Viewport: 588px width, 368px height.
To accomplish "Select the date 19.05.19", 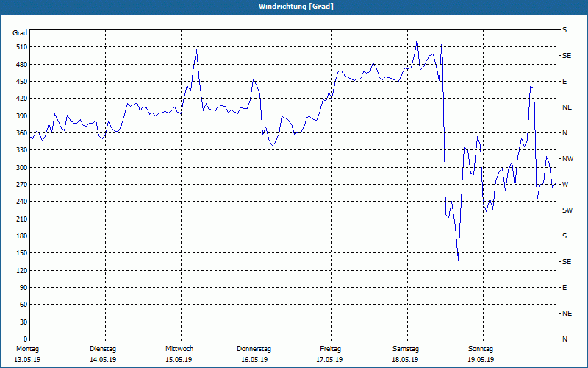I will [x=481, y=360].
